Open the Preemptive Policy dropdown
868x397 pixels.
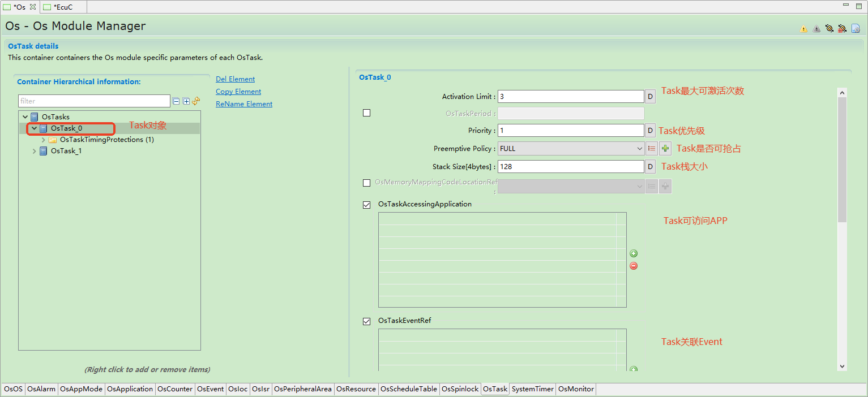click(x=570, y=149)
